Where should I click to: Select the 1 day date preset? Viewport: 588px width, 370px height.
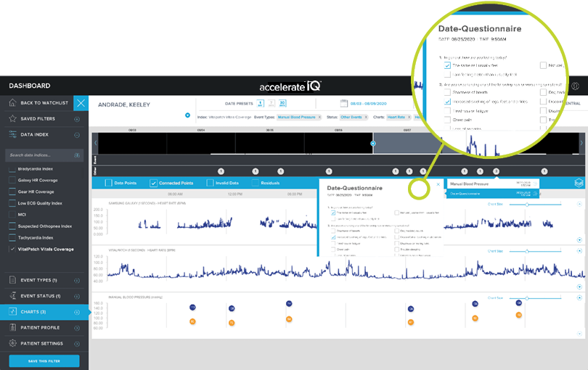point(261,103)
